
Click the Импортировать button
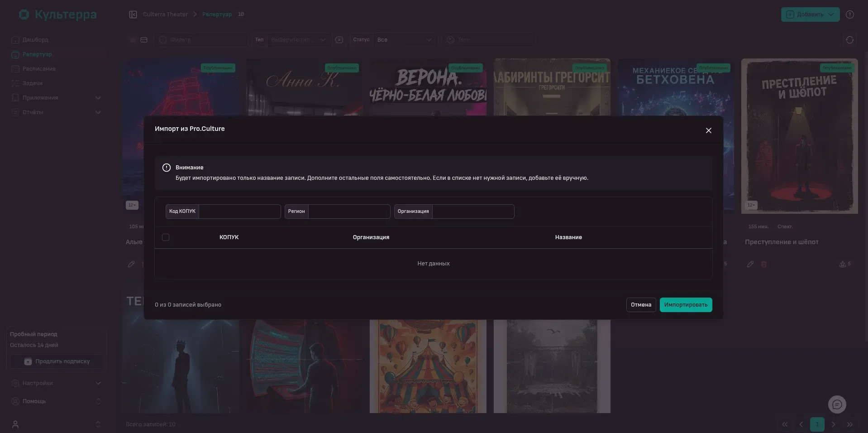(x=686, y=305)
